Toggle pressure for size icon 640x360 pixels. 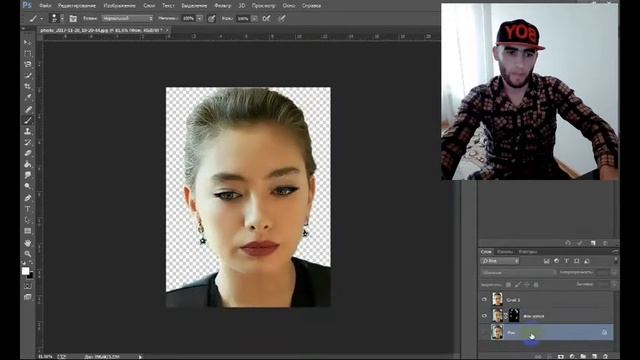282,18
